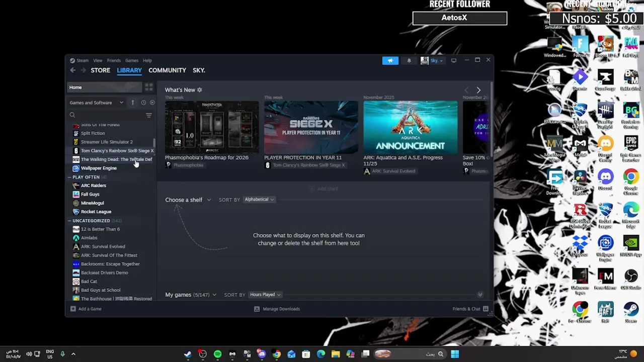This screenshot has width=644, height=362.
Task: Open Sort By Hours Played dropdown
Action: tap(265, 295)
